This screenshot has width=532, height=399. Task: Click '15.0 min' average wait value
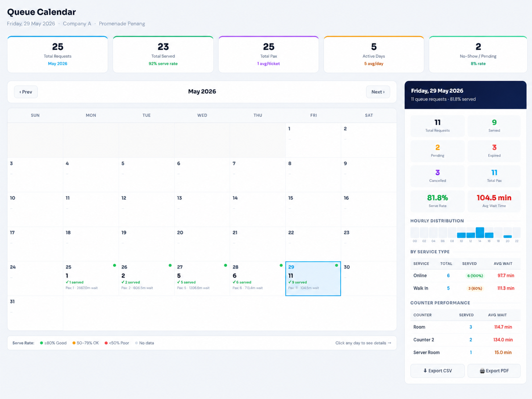click(503, 352)
